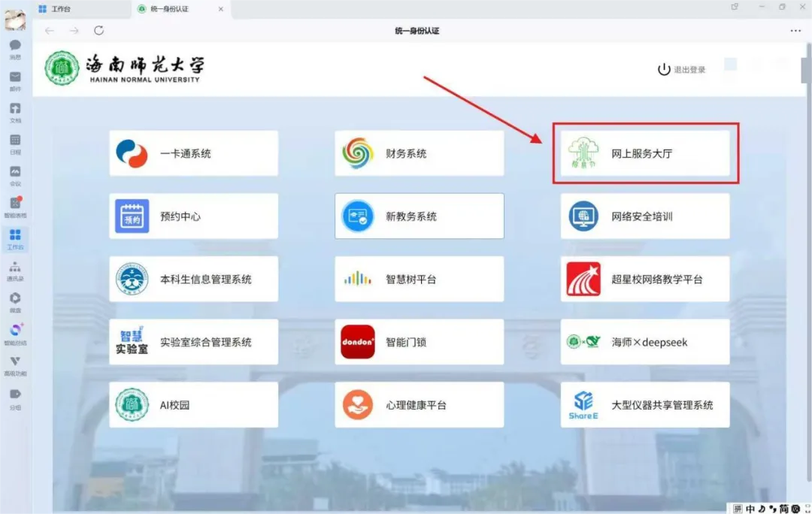812x514 pixels.
Task: Click the pop-out window icon in title bar
Action: coord(735,8)
